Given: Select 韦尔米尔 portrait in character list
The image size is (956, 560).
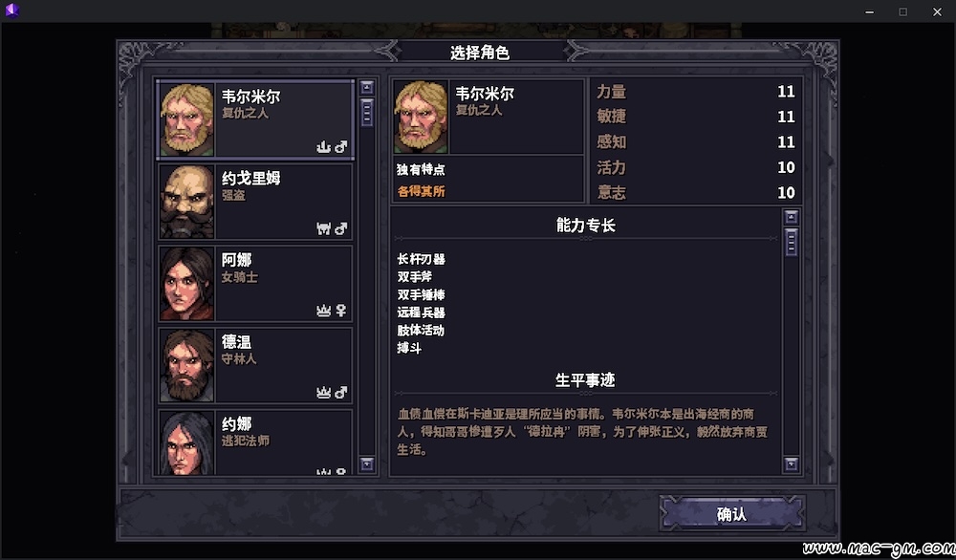Looking at the screenshot, I should tap(187, 119).
